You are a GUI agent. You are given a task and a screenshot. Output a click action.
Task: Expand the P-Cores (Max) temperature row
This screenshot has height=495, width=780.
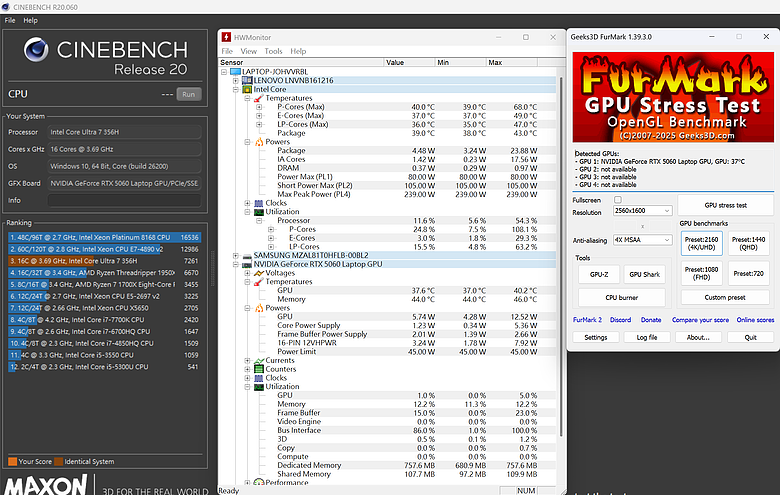point(259,107)
